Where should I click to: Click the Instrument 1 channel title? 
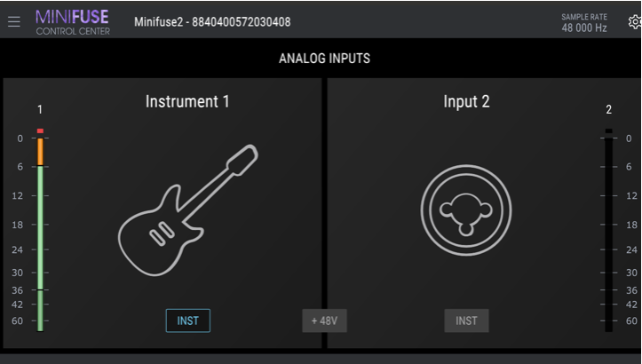point(187,101)
